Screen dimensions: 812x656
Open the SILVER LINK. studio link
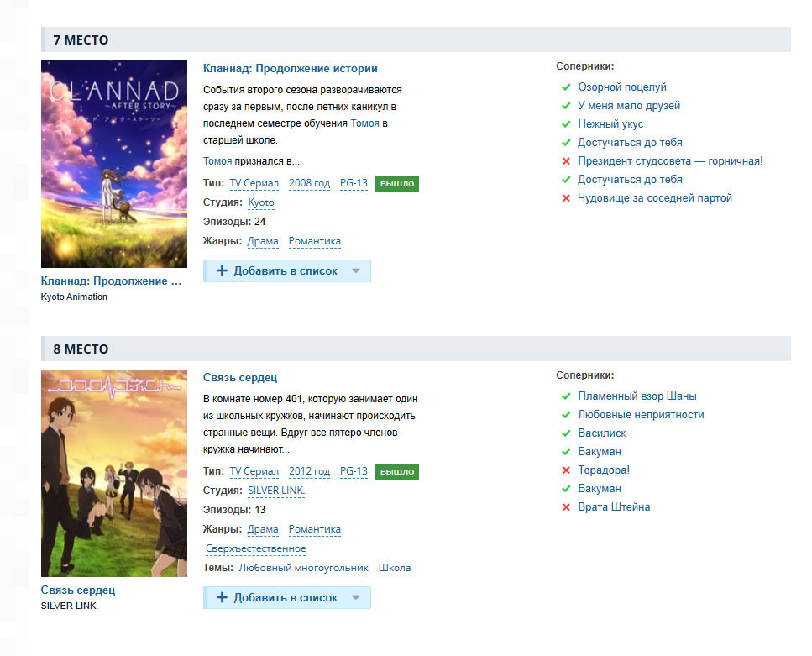(276, 491)
